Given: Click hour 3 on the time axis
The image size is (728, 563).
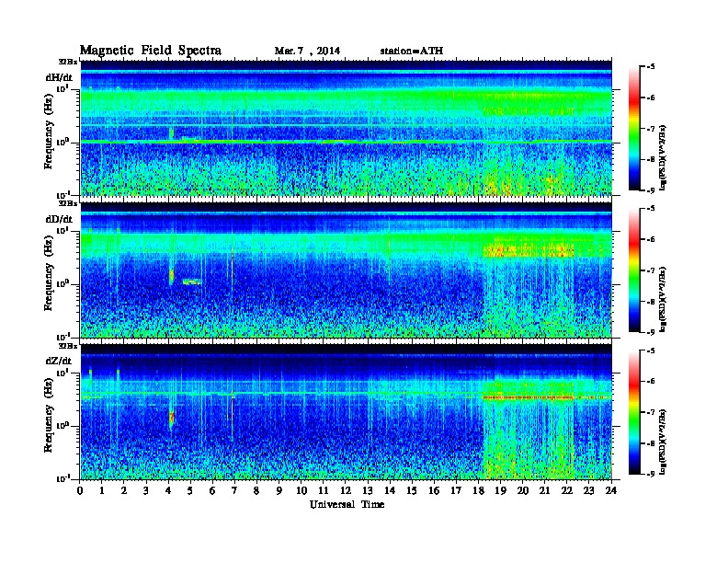Looking at the screenshot, I should tap(146, 491).
